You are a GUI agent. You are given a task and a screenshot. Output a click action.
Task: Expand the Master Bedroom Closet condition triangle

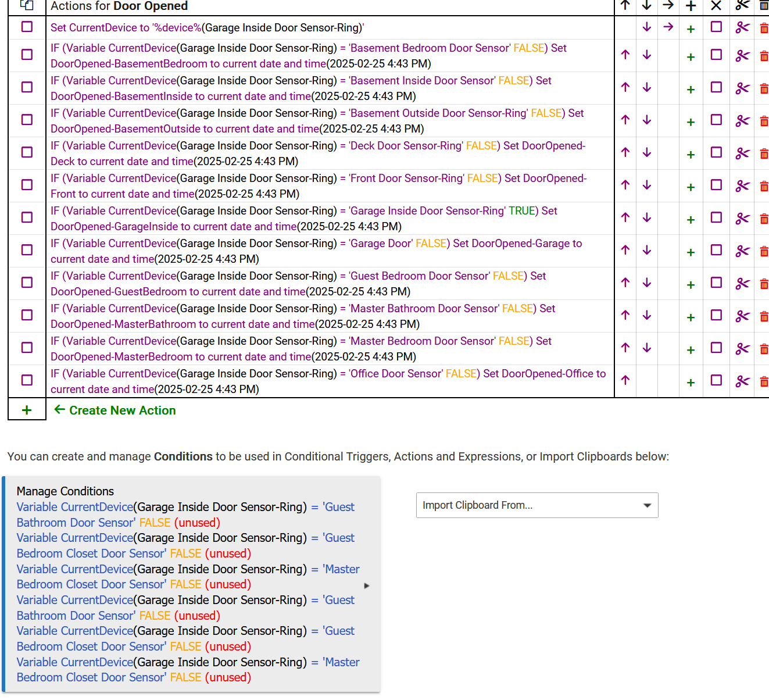367,585
